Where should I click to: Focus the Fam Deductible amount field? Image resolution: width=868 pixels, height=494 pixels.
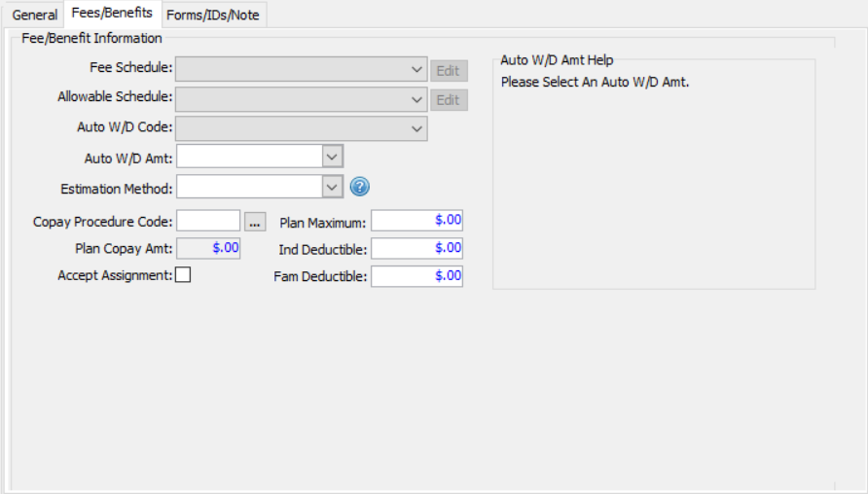pos(416,276)
